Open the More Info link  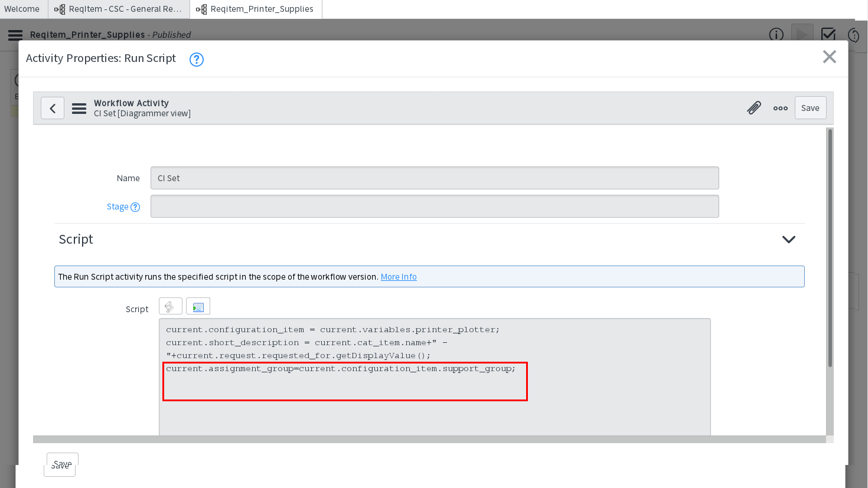399,277
